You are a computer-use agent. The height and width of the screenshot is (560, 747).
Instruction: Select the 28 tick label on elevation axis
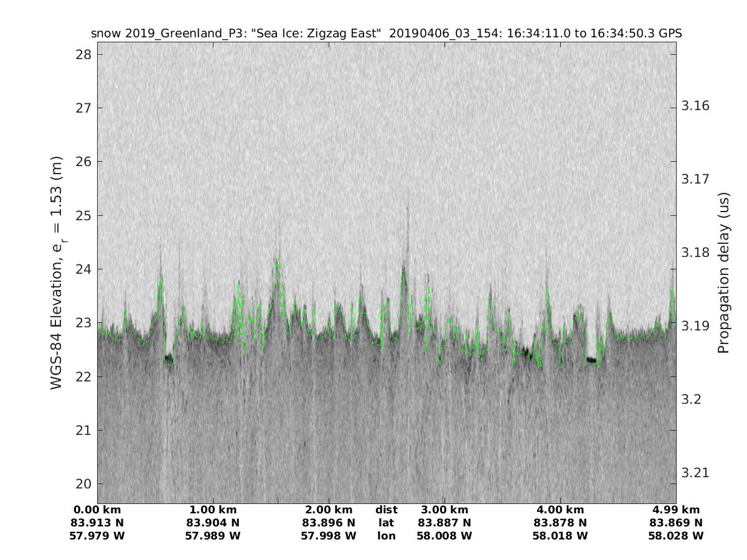click(83, 54)
